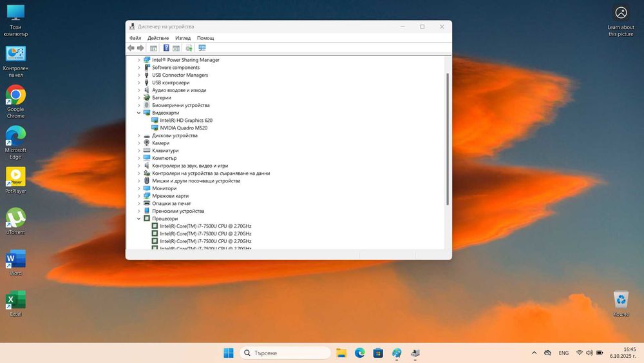This screenshot has height=363, width=644.
Task: Click the Back arrow in Device Manager toolbar
Action: coord(131,48)
